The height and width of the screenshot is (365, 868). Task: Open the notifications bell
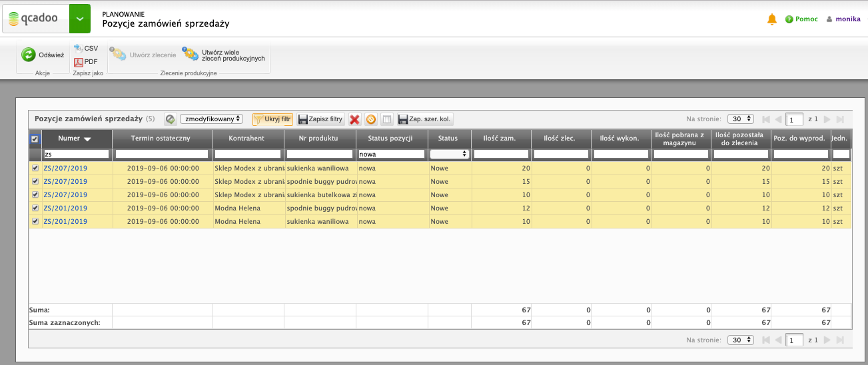click(x=772, y=19)
